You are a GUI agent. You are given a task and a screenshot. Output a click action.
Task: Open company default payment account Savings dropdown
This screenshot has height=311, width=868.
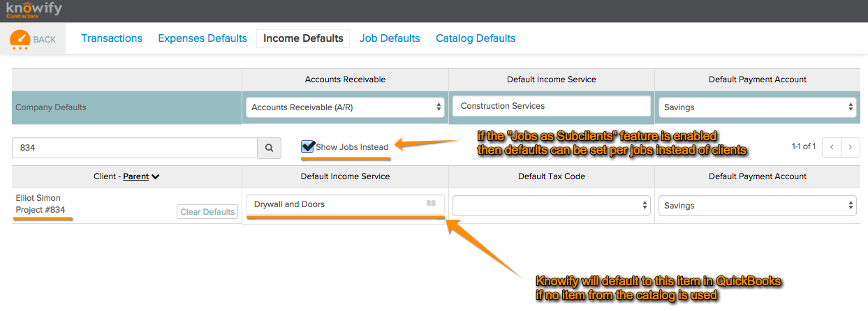pyautogui.click(x=758, y=107)
